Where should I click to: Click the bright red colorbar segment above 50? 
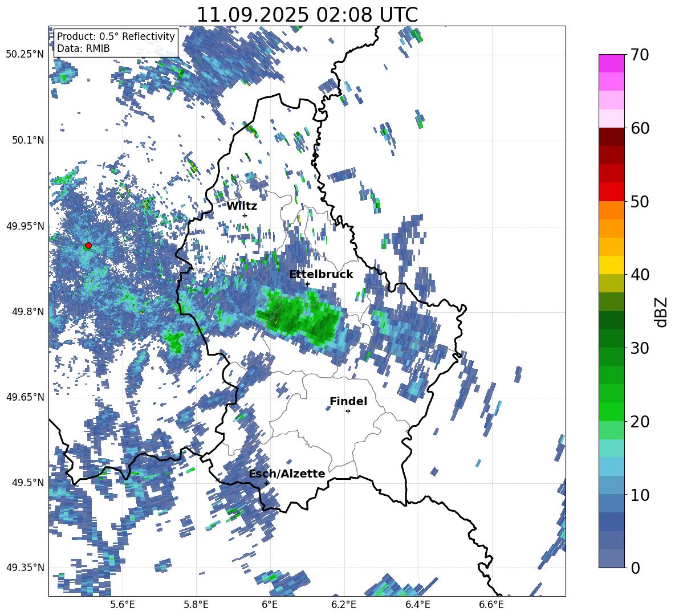coord(611,192)
